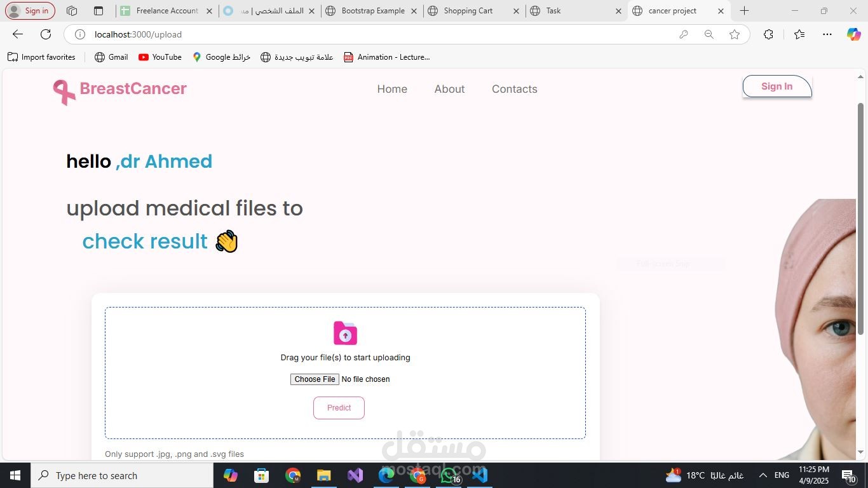Click the 'No file chosen' text
The height and width of the screenshot is (488, 868).
(x=365, y=379)
